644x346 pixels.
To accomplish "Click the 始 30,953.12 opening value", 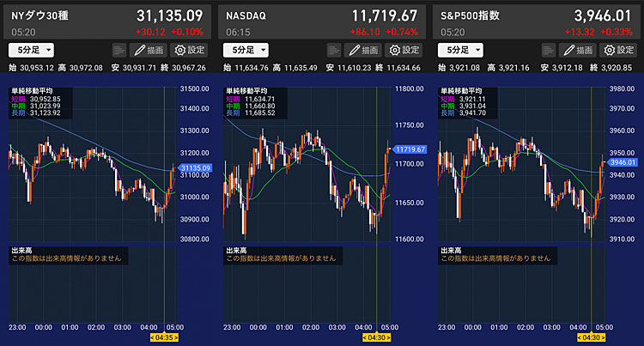I will [31, 68].
